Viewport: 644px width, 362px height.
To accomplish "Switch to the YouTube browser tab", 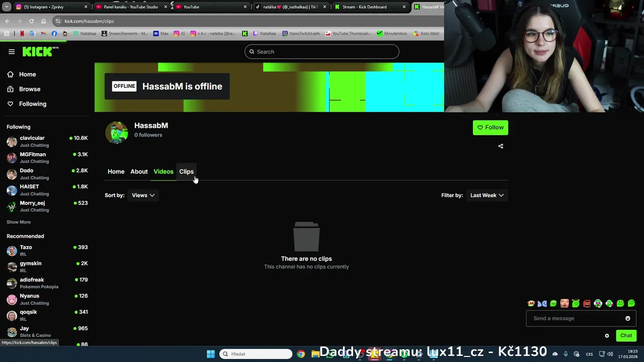I will [211, 7].
